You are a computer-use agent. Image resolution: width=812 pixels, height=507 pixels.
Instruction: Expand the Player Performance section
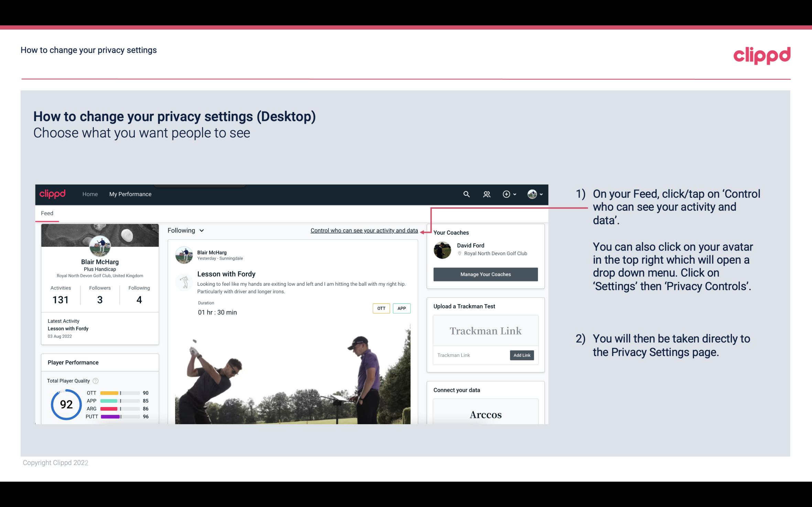[73, 362]
